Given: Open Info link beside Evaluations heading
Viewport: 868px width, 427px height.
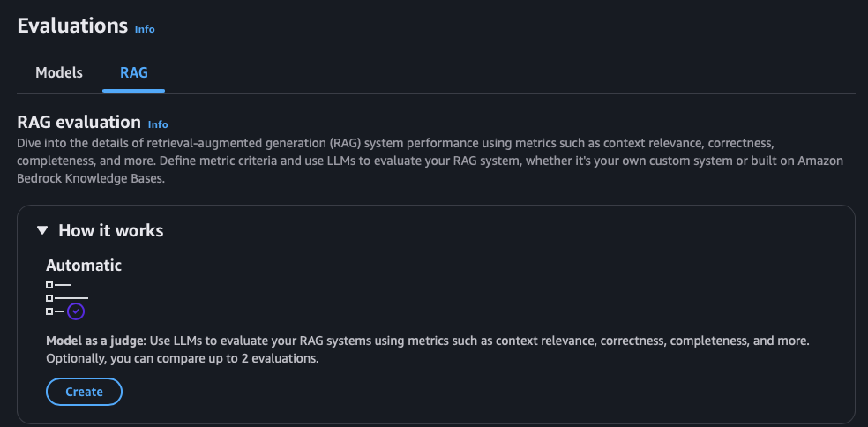Looking at the screenshot, I should pos(145,29).
